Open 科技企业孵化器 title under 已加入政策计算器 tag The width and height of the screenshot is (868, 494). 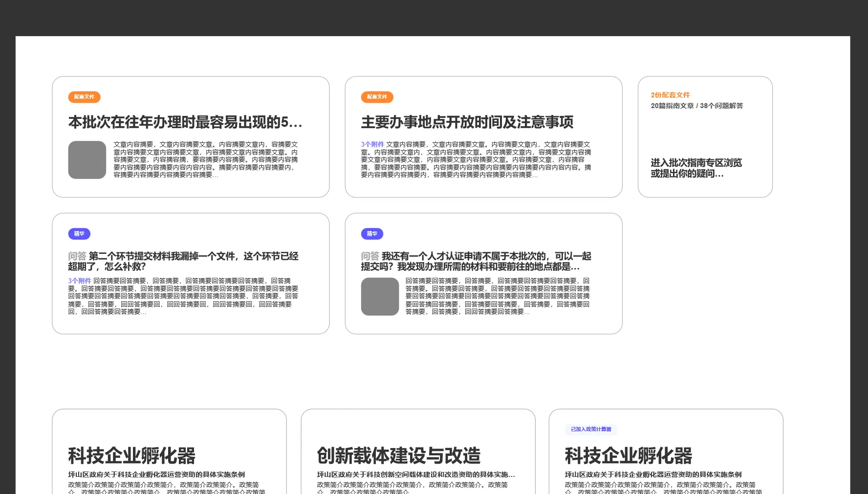(x=628, y=455)
